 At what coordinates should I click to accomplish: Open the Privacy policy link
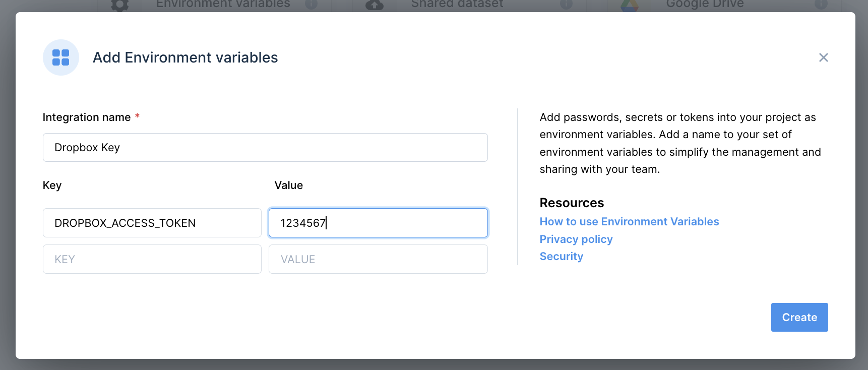[x=576, y=239]
